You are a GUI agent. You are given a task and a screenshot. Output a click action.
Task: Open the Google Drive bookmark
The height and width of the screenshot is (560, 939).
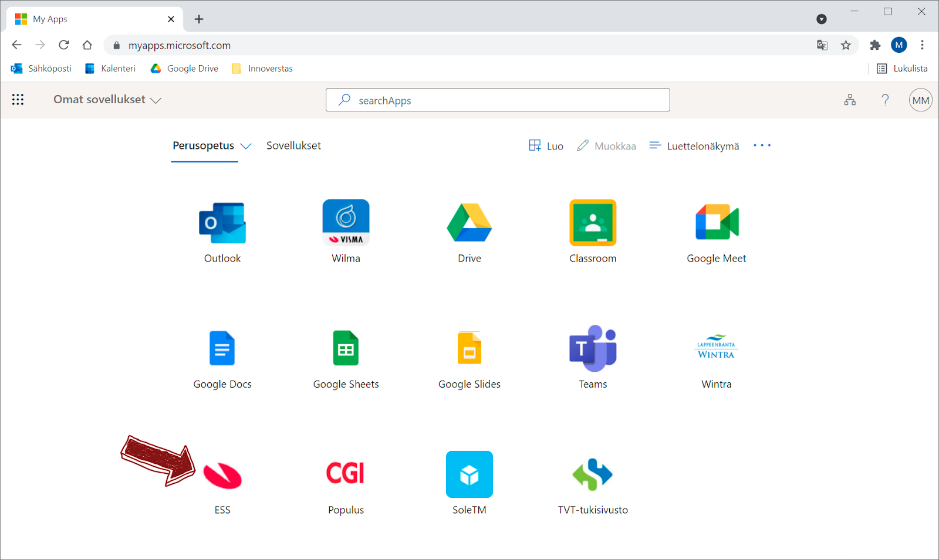pyautogui.click(x=184, y=69)
